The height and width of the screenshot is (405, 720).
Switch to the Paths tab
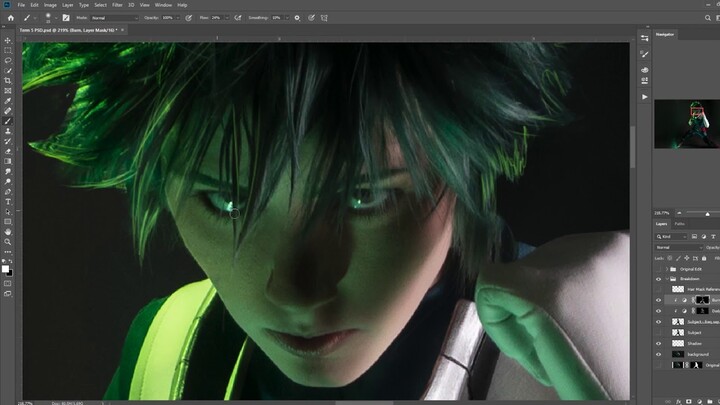tap(680, 224)
